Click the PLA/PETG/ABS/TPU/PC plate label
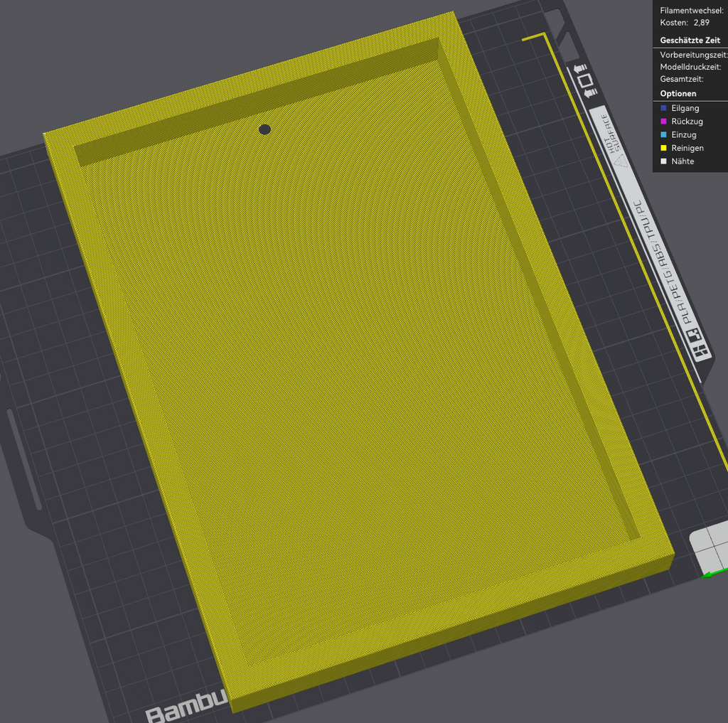The image size is (728, 723). pos(663,262)
